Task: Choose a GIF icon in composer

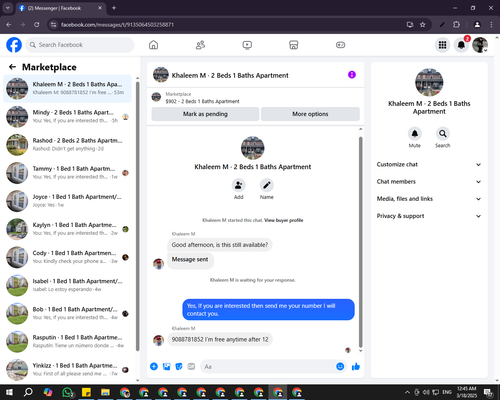Action: pos(191,367)
